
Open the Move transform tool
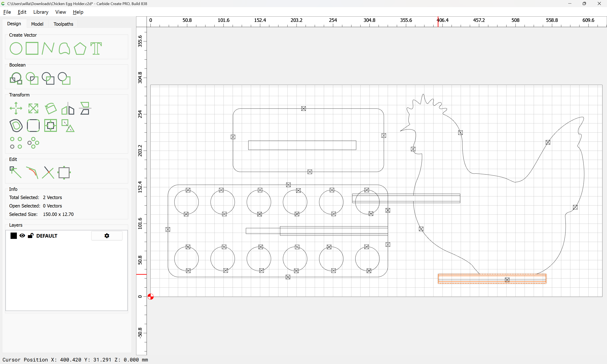[x=16, y=108]
